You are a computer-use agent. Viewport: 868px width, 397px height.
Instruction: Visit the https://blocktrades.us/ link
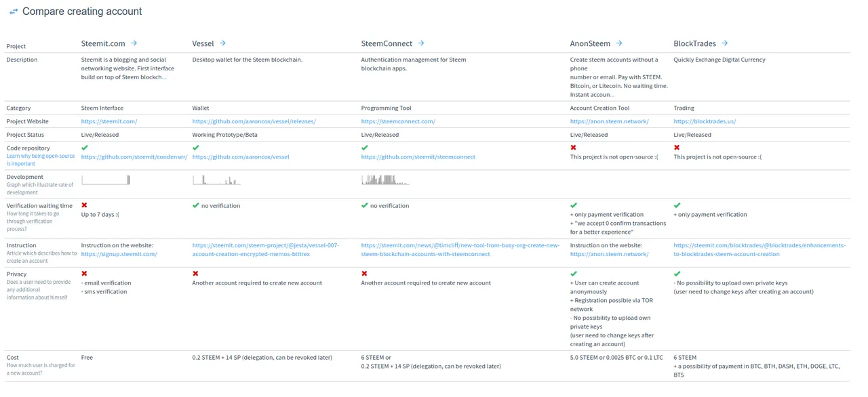tap(705, 121)
